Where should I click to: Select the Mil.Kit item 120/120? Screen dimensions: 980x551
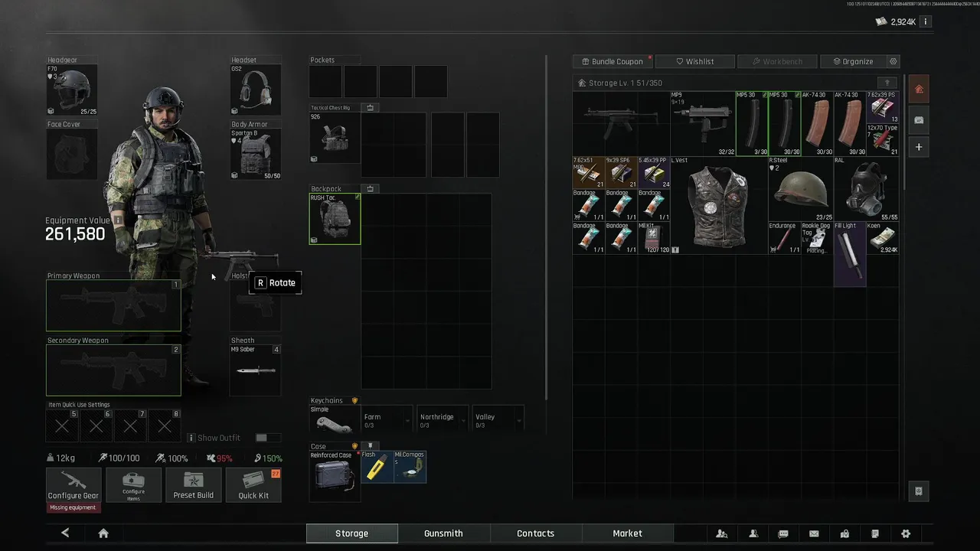pos(654,238)
